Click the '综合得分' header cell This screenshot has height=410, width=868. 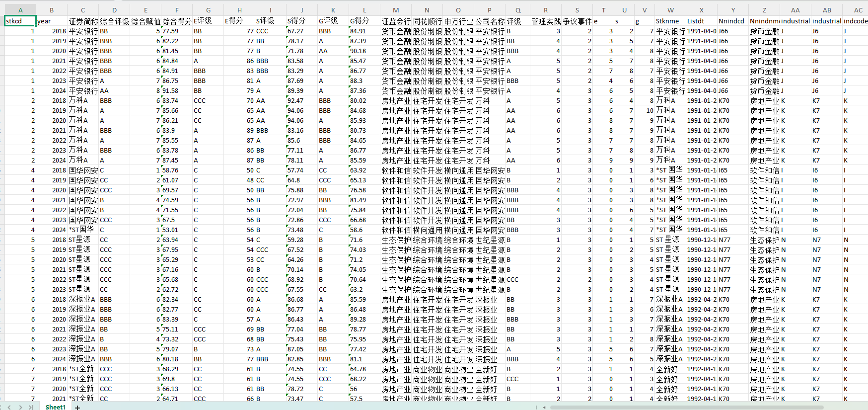click(x=177, y=21)
